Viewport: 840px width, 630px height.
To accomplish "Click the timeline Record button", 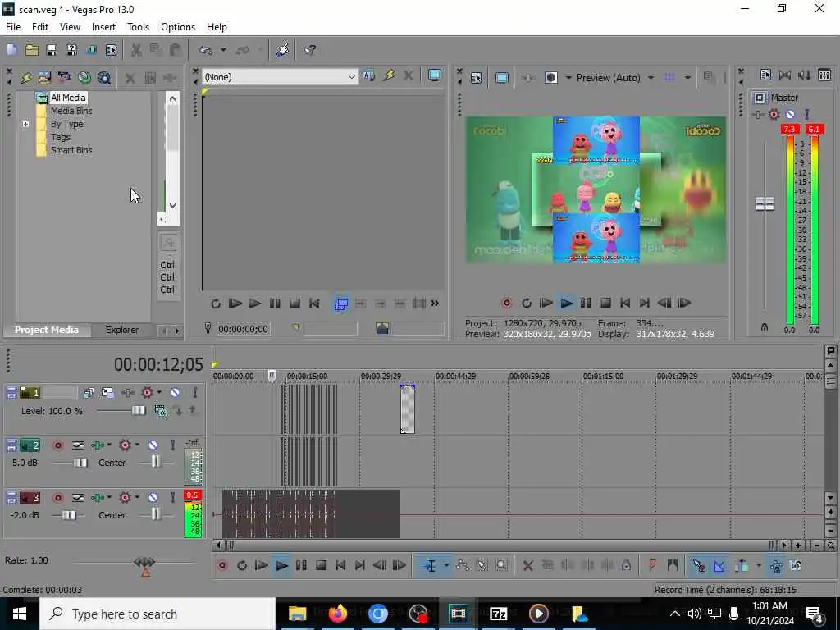I will coord(221,566).
